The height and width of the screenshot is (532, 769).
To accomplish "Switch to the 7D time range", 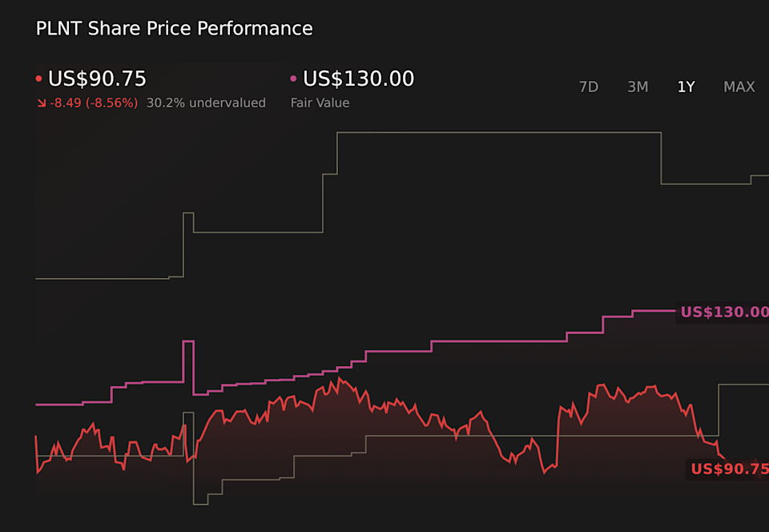I will click(589, 87).
